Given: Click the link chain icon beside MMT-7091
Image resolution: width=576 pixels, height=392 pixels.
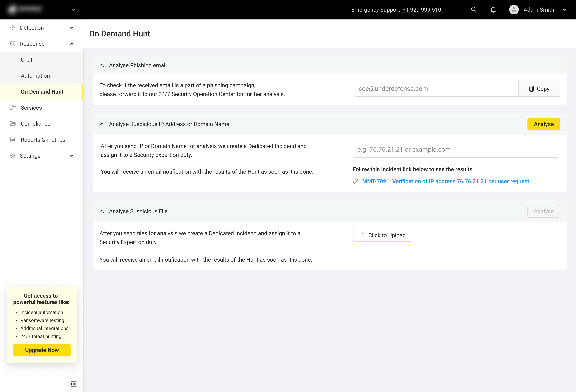Looking at the screenshot, I should (355, 181).
